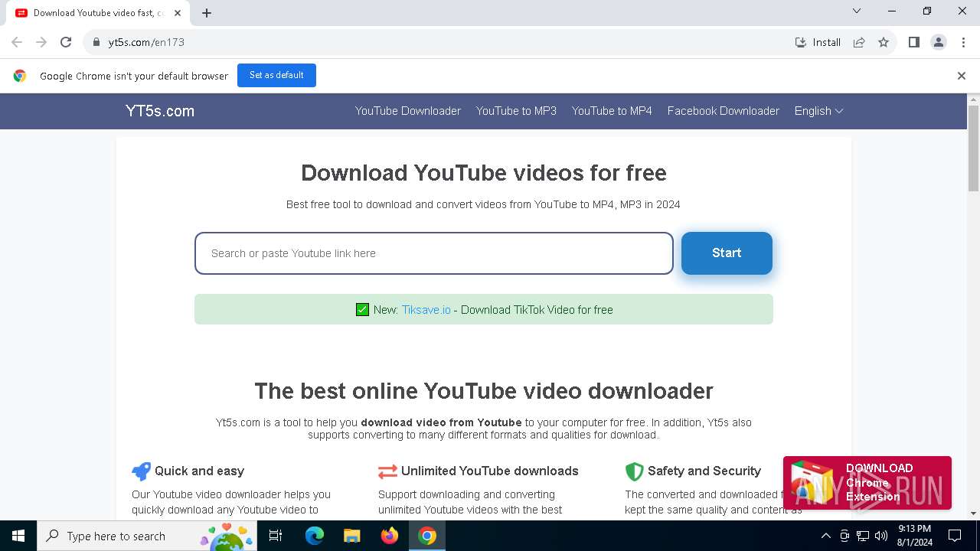Click 'The best online YouTube video downloader' heading
Image resolution: width=980 pixels, height=551 pixels.
484,391
